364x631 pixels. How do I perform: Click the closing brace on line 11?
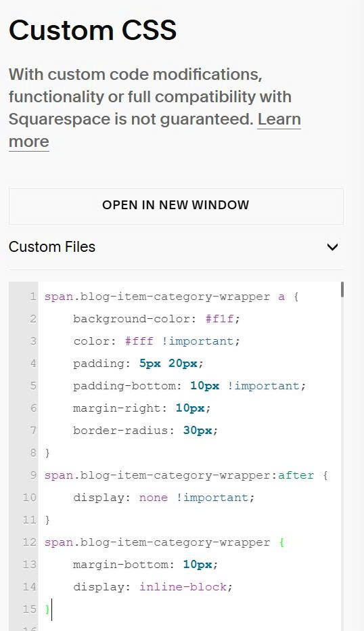(x=47, y=520)
